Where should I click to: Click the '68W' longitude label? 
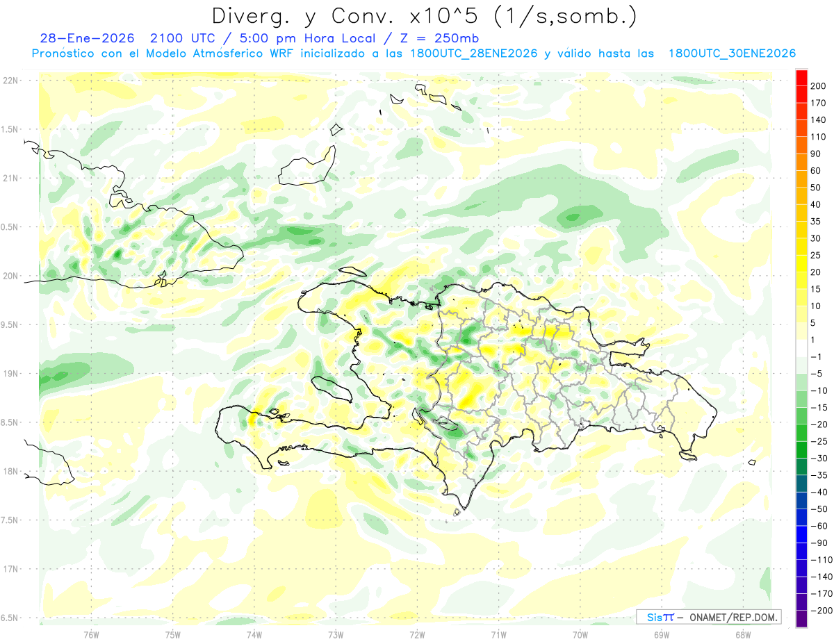(x=742, y=635)
